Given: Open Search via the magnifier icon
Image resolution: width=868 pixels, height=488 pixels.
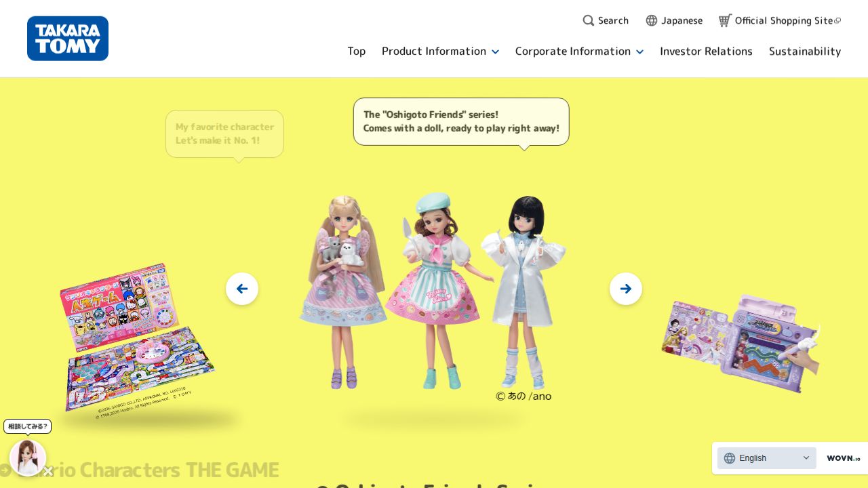Looking at the screenshot, I should [x=589, y=20].
